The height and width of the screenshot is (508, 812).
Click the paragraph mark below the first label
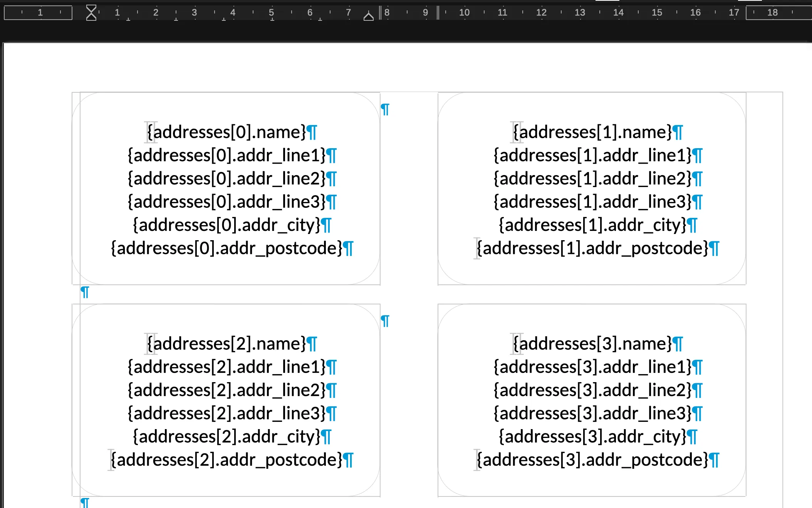pyautogui.click(x=85, y=292)
